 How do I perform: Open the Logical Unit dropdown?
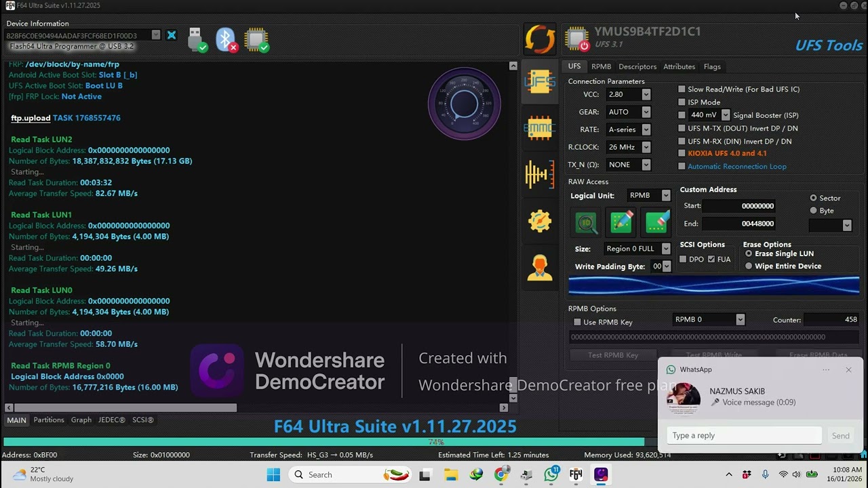point(665,195)
